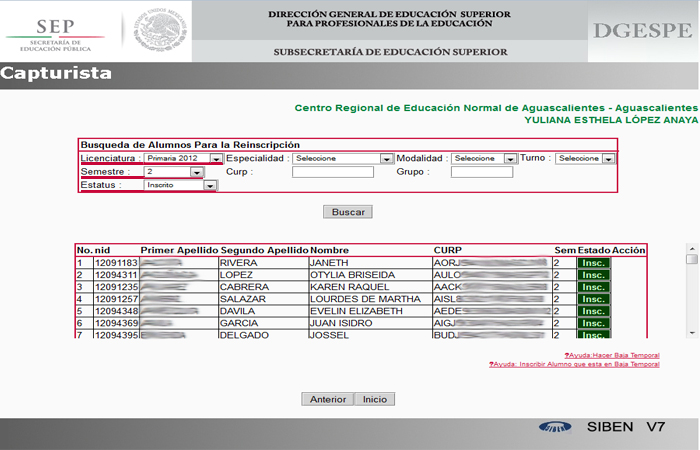Image resolution: width=700 pixels, height=450 pixels.
Task: Open the Estatus dropdown showing Inscrito
Action: coord(180,185)
